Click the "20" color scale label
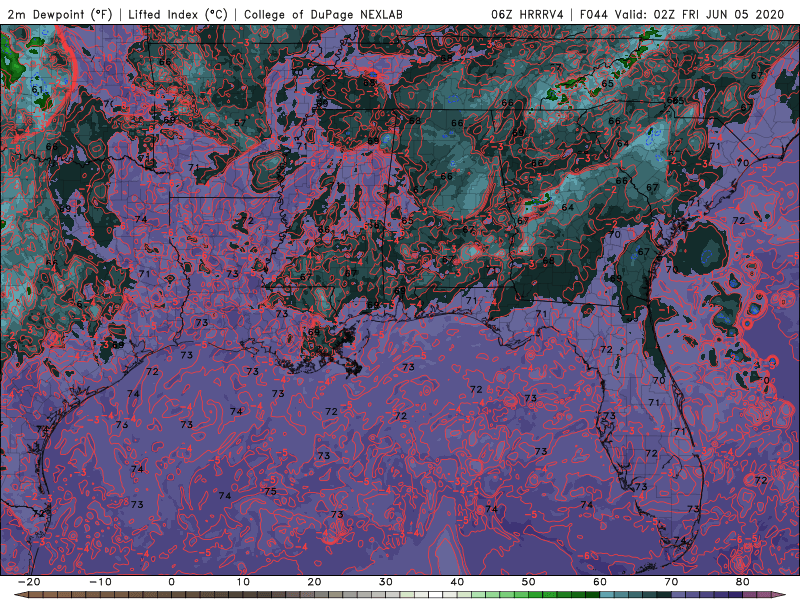This screenshot has width=800, height=600. (314, 582)
